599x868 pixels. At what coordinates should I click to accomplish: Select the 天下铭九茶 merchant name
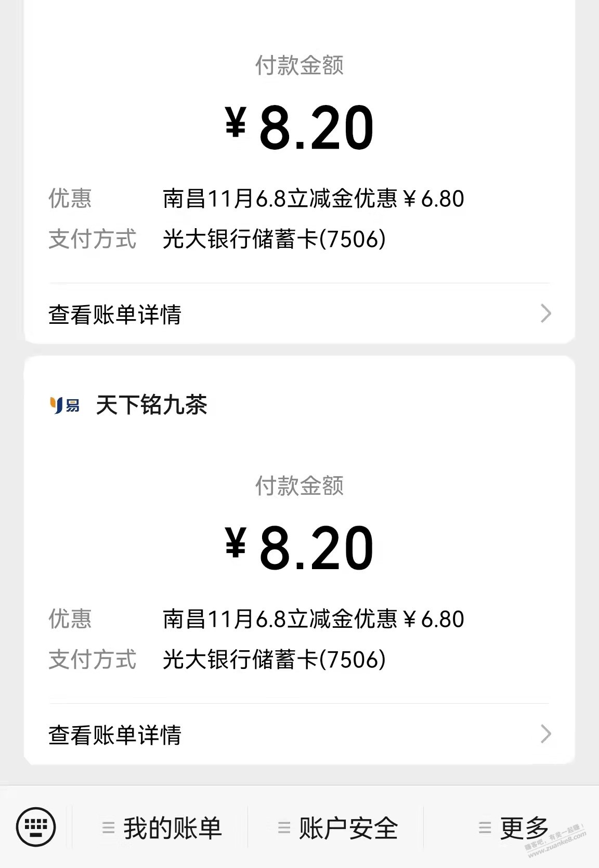pos(151,405)
